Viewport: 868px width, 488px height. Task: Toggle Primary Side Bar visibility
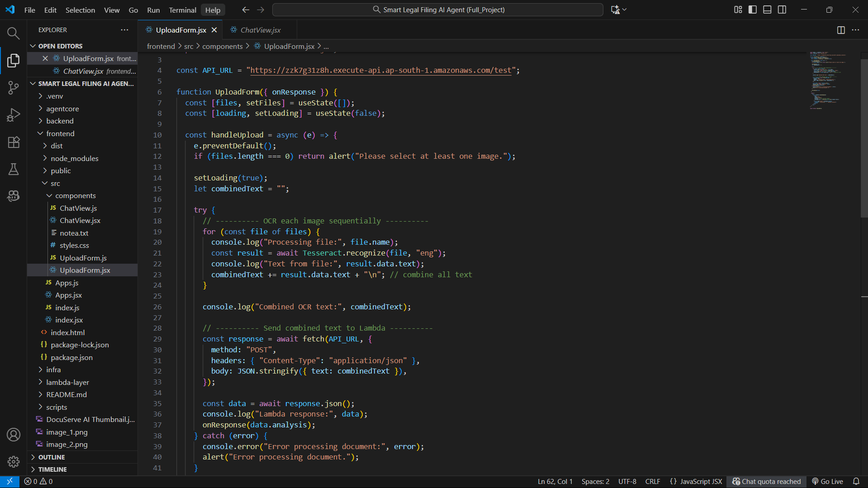pos(753,9)
